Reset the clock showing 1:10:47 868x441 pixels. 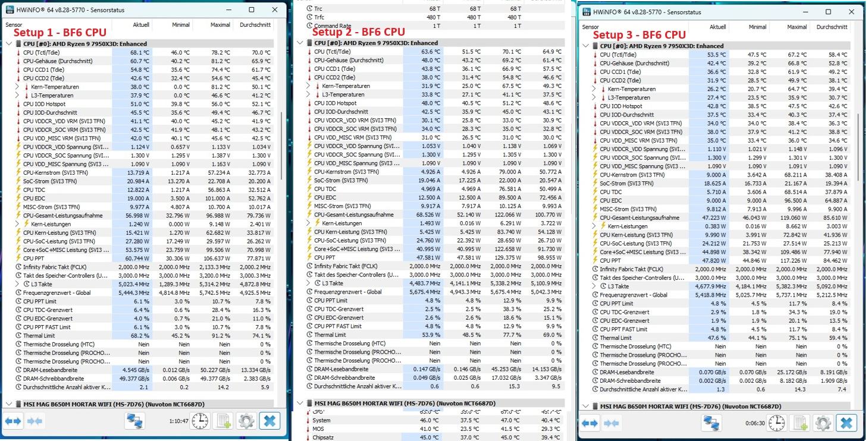pos(200,421)
